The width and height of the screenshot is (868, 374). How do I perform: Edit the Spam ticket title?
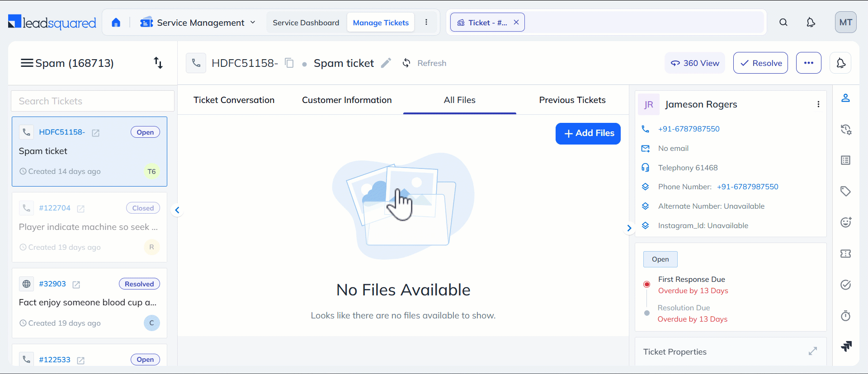(x=386, y=63)
